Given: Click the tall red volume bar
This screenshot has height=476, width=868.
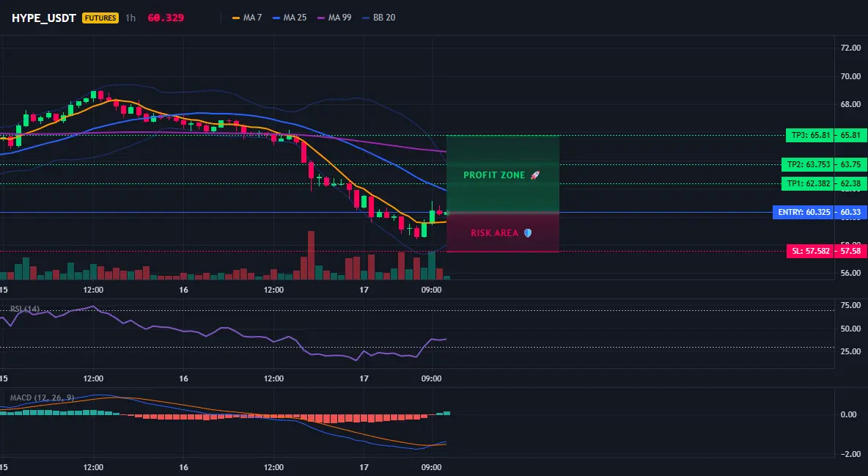Looking at the screenshot, I should pyautogui.click(x=311, y=255).
